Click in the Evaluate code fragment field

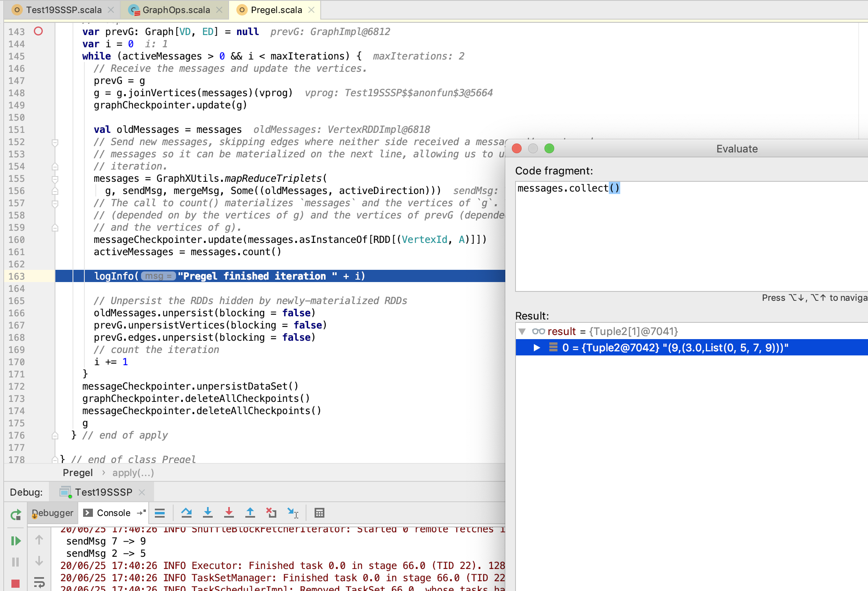[692, 236]
